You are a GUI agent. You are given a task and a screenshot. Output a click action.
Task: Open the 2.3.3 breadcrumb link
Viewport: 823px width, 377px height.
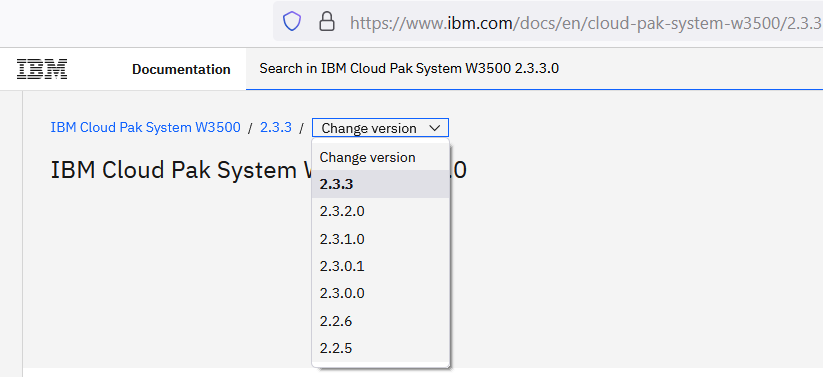(276, 128)
